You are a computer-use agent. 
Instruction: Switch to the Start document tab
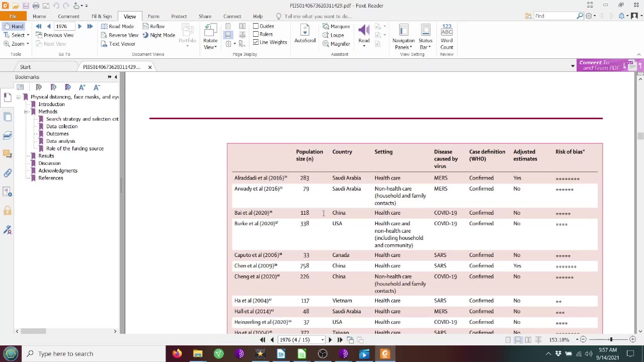(x=25, y=67)
